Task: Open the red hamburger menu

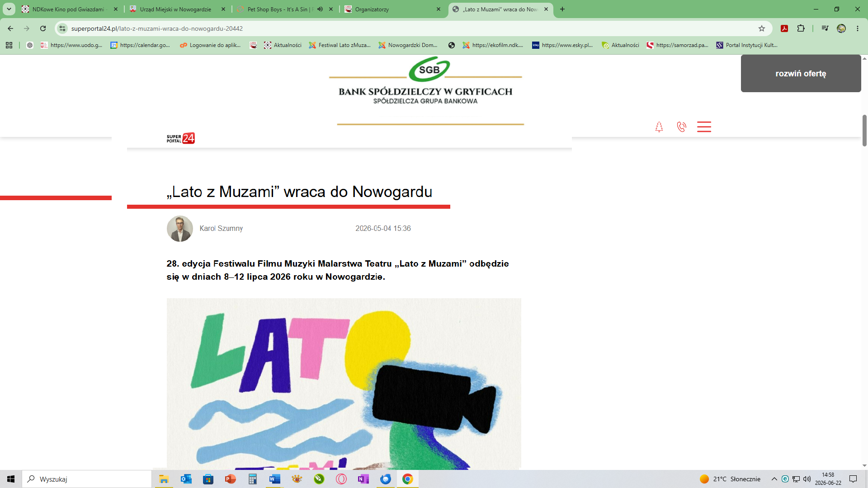Action: click(x=704, y=127)
